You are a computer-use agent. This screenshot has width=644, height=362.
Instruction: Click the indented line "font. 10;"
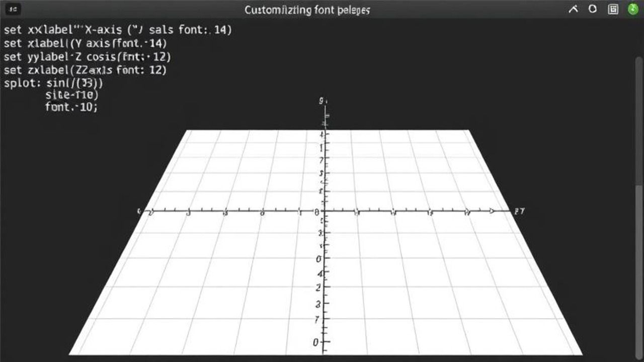click(71, 107)
